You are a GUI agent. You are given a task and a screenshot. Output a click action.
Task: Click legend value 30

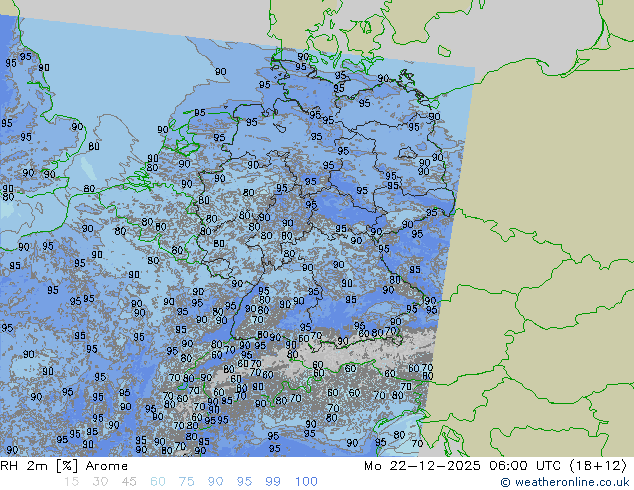[100, 482]
